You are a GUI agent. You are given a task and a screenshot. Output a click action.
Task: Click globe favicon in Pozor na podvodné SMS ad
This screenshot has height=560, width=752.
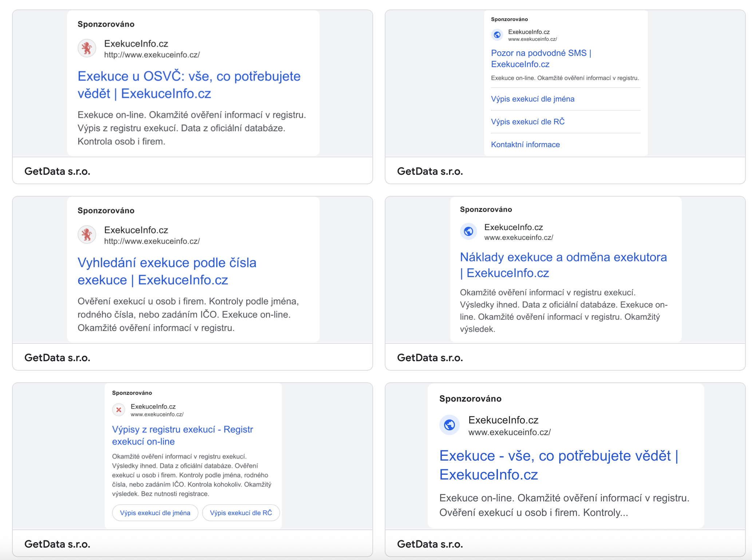[x=497, y=35]
